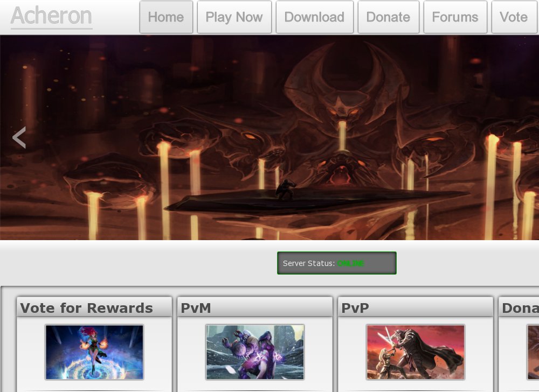The image size is (539, 392).
Task: Click the Server Status indicator box
Action: coord(337,263)
